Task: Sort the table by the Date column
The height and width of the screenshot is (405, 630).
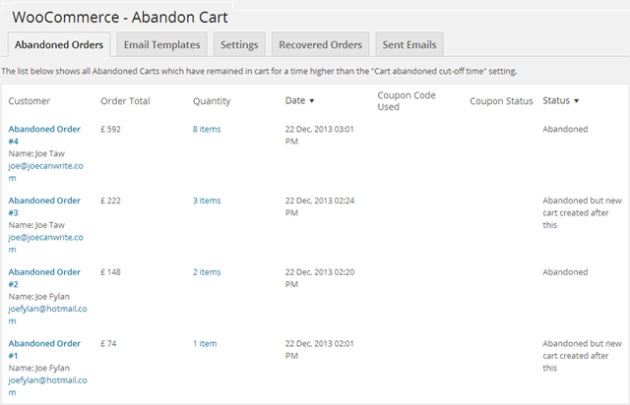Action: click(299, 100)
